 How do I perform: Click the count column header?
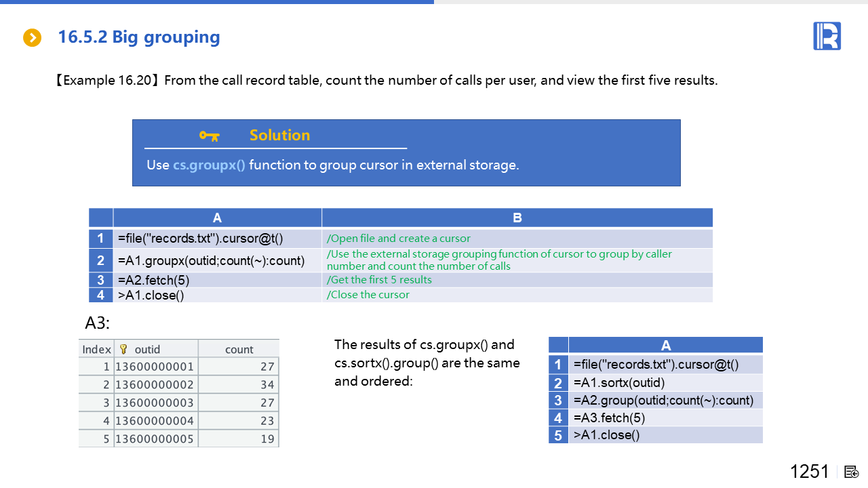(239, 350)
